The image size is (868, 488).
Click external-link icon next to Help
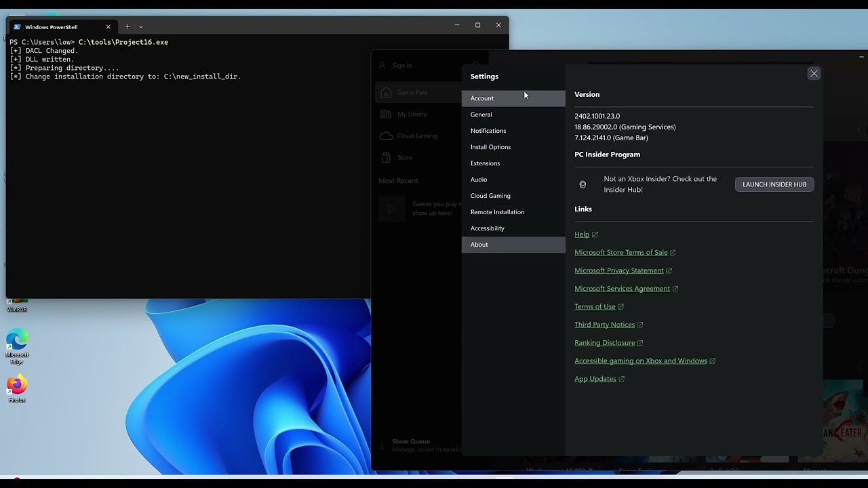595,235
